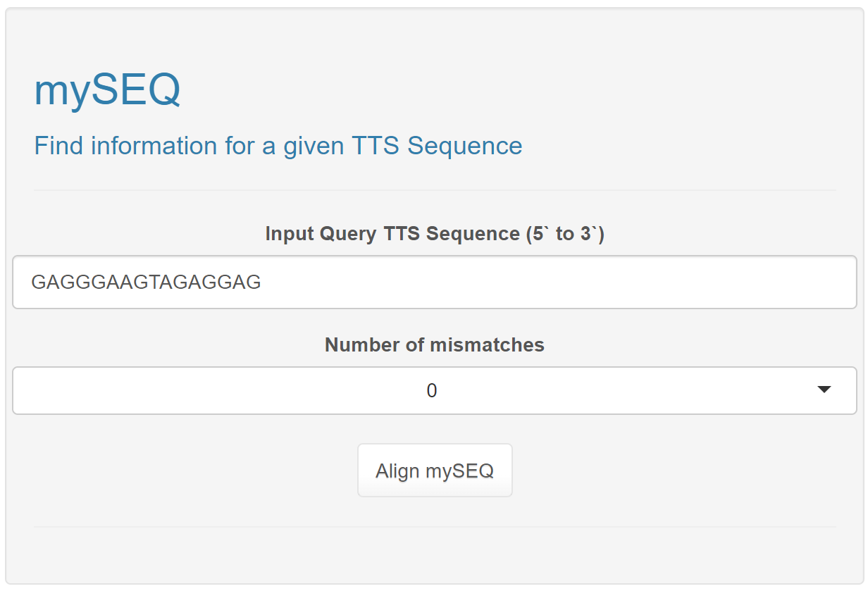This screenshot has width=868, height=591.
Task: Open the Number of mismatches dropdown
Action: tap(435, 390)
